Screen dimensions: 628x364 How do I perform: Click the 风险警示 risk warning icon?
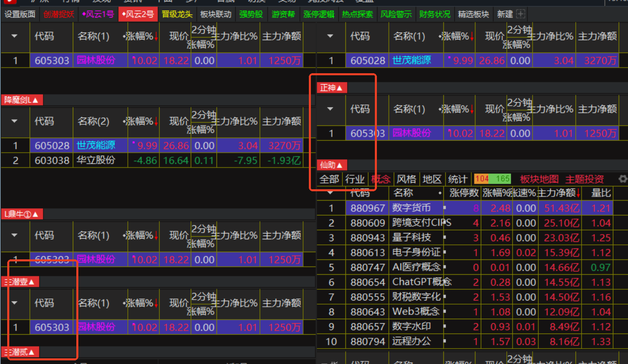(x=396, y=14)
